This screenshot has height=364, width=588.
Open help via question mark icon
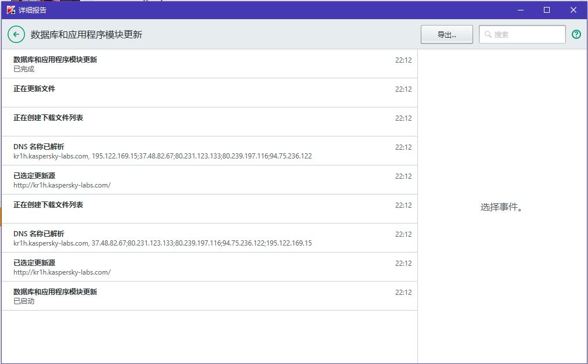[x=576, y=34]
